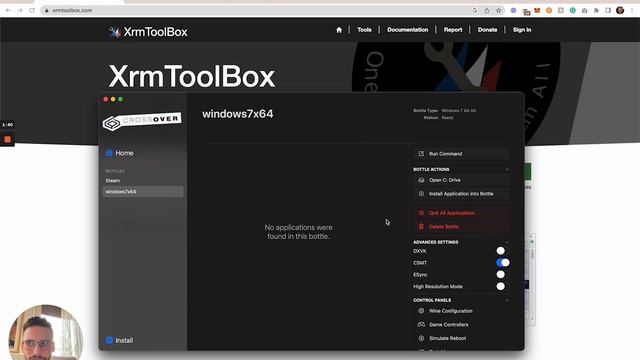Disable the CSMT toggle
The width and height of the screenshot is (640, 360).
coord(503,262)
